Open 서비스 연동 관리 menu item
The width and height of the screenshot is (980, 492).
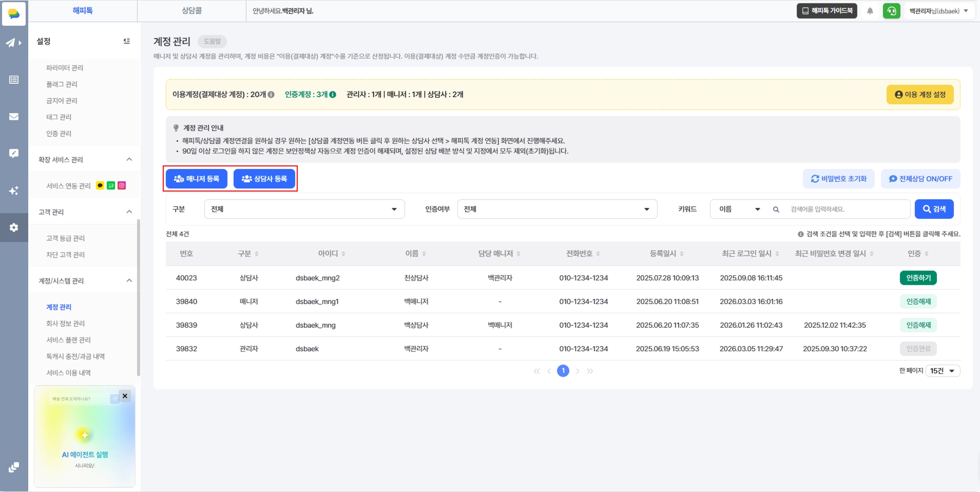coord(68,186)
